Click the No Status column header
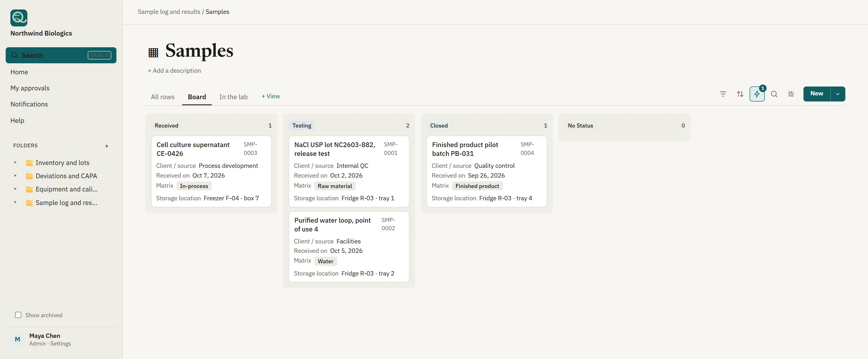Screen dimensions: 868x359 click(x=580, y=126)
